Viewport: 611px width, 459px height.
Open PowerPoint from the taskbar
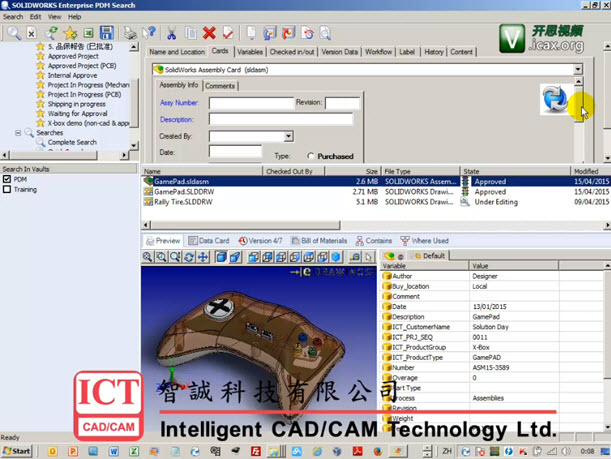(73, 451)
